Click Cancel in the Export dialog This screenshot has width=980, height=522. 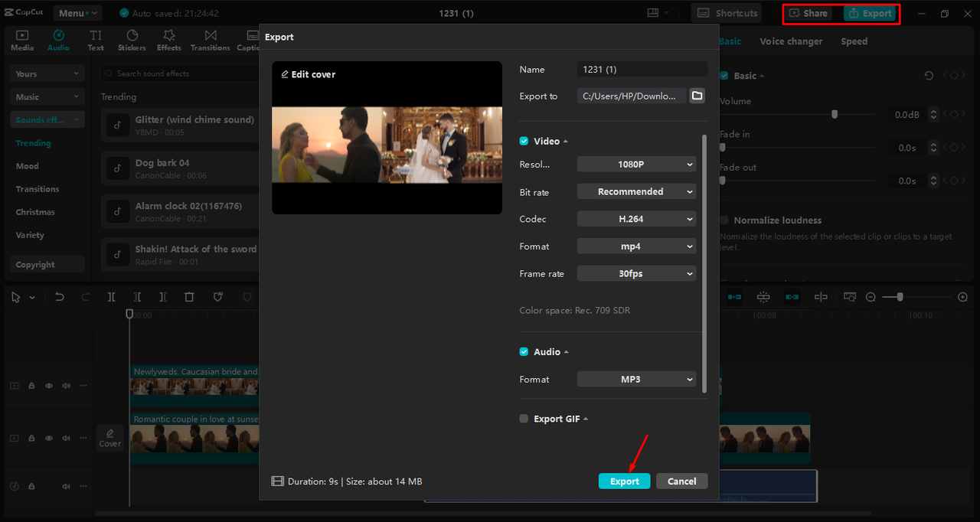[x=681, y=481]
